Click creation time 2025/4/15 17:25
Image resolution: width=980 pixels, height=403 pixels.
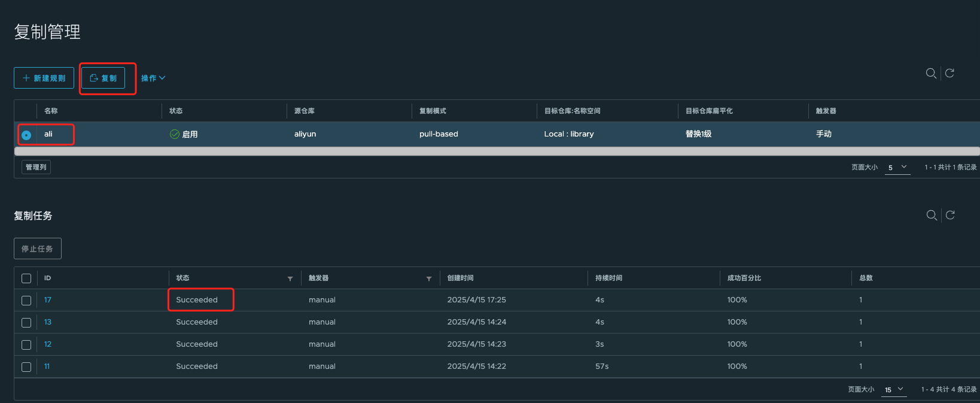pos(477,300)
